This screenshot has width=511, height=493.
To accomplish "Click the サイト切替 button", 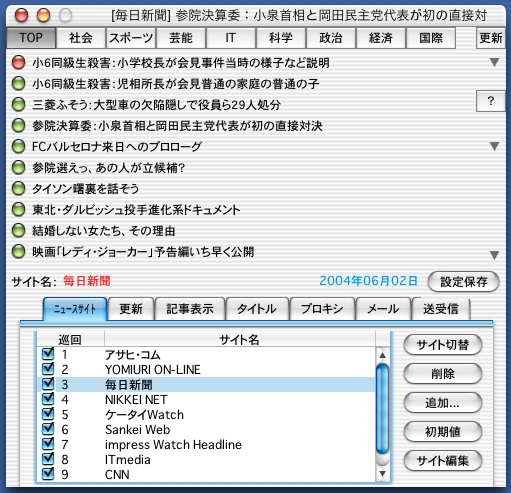I will tap(443, 345).
